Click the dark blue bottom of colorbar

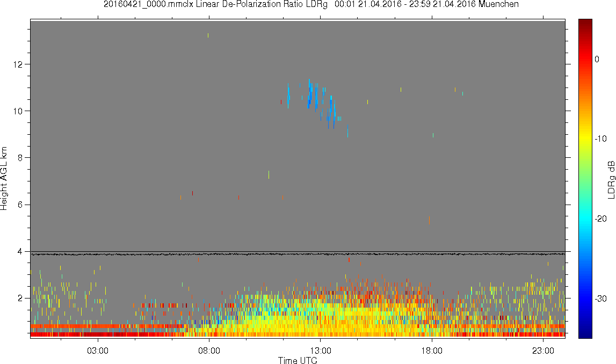tap(585, 333)
